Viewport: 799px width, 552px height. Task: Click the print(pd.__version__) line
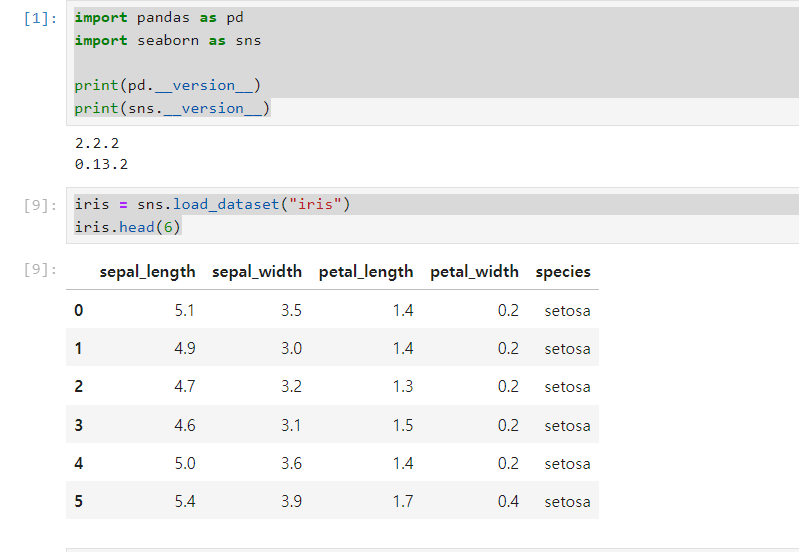(168, 86)
